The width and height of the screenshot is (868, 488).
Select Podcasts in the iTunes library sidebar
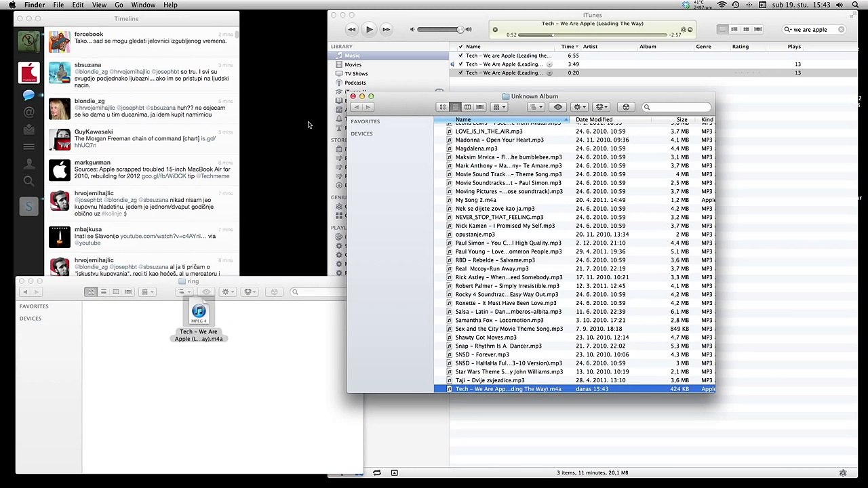355,83
